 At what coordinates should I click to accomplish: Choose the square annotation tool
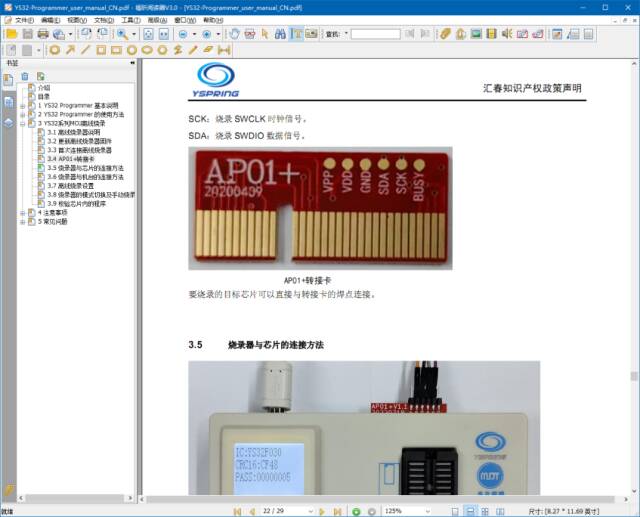(101, 50)
